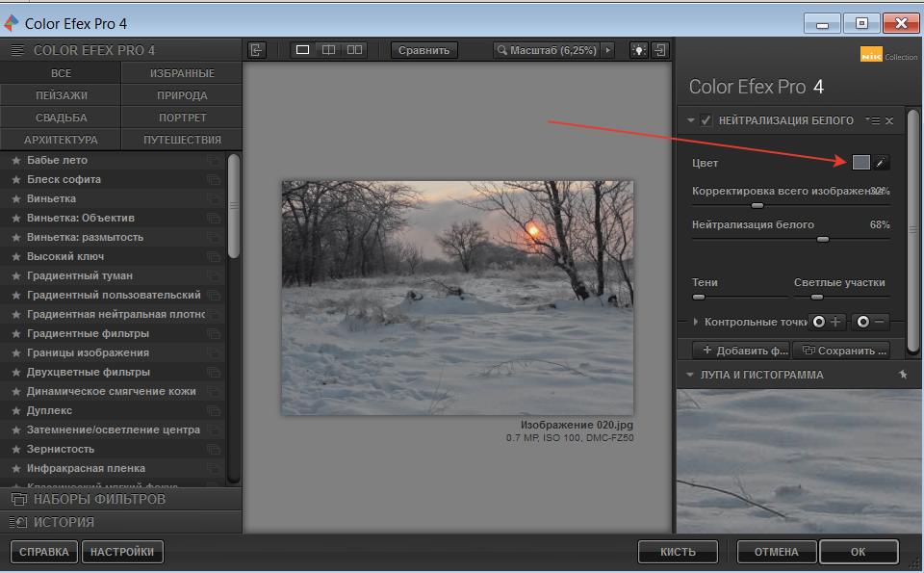
Task: Open zoom options arrow next to Масштаб
Action: coord(608,51)
